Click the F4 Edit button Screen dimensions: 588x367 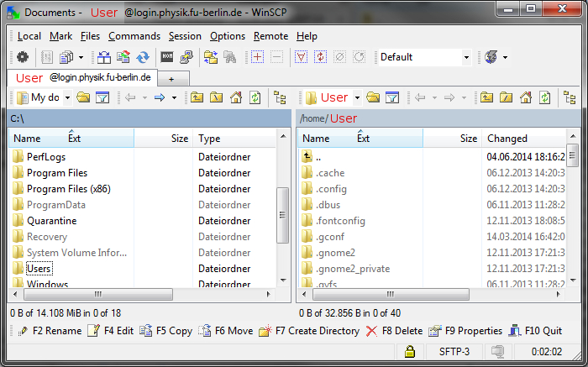(x=111, y=331)
